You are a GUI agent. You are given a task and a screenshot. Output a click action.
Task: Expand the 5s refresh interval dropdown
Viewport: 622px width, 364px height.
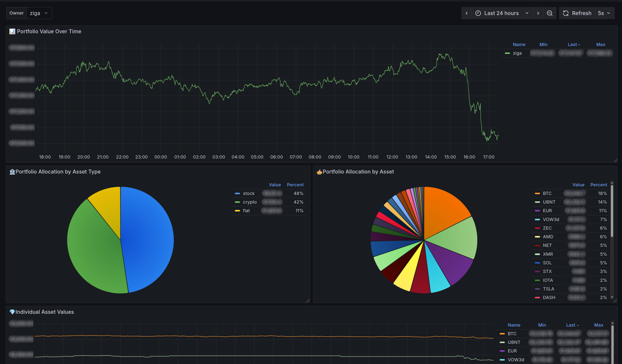[604, 13]
